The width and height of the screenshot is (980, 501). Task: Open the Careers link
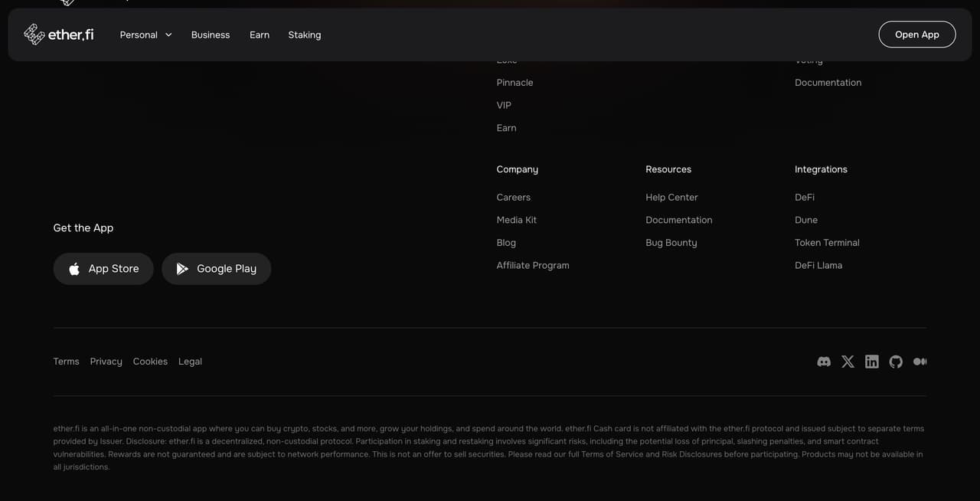tap(514, 197)
